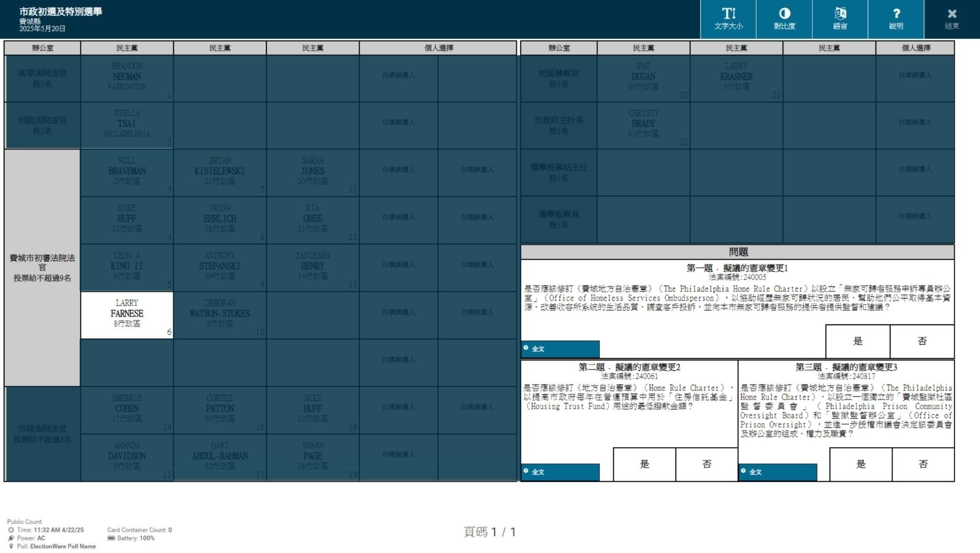The height and width of the screenshot is (553, 980).
Task: Select 否 for the first charter question
Action: coord(922,341)
